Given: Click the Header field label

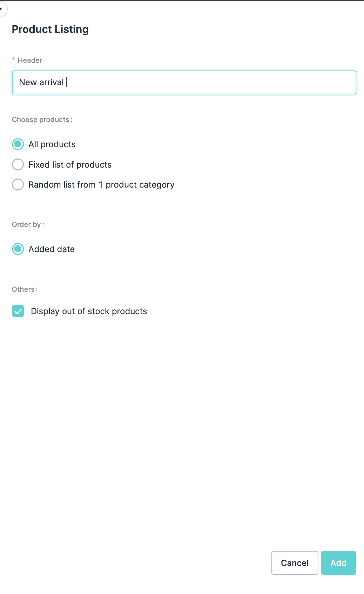Looking at the screenshot, I should [30, 60].
